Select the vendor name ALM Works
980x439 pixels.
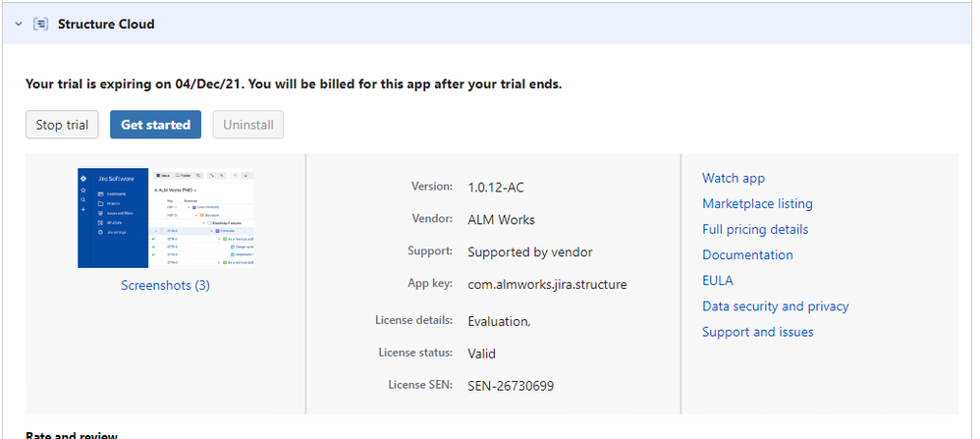(x=501, y=220)
